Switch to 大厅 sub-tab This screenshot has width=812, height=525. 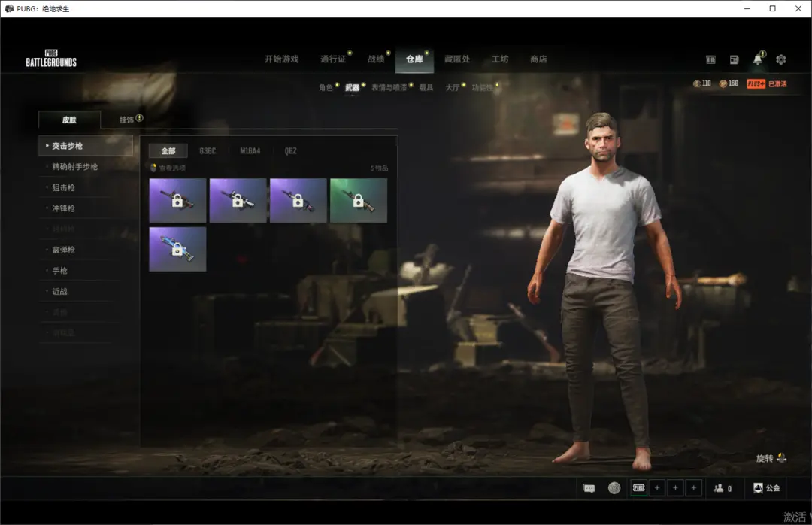pos(452,87)
